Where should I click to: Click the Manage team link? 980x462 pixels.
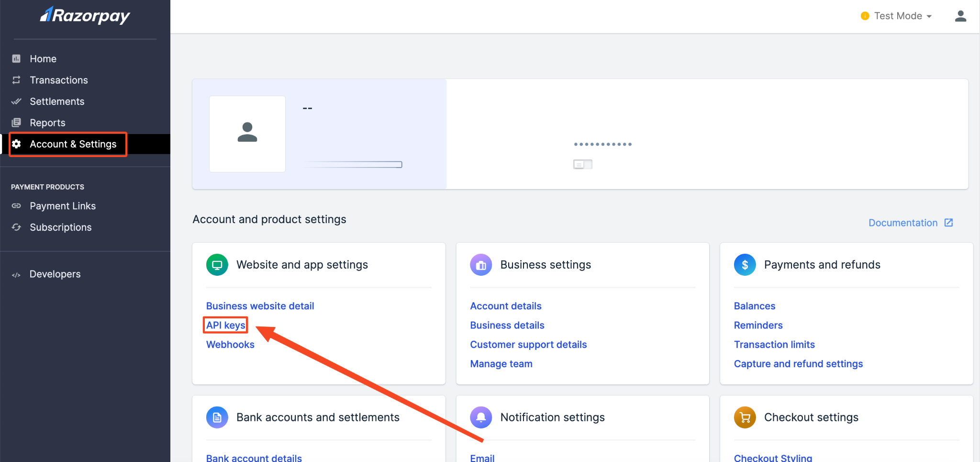pos(501,364)
